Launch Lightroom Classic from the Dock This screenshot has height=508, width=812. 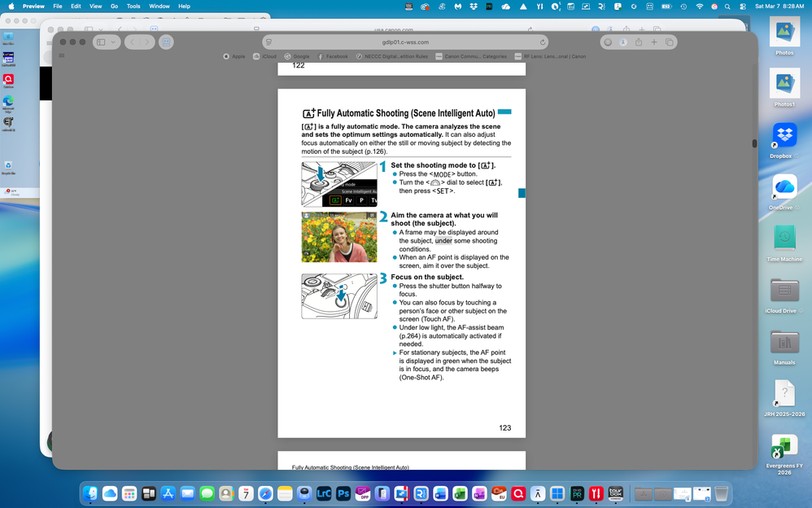point(324,493)
